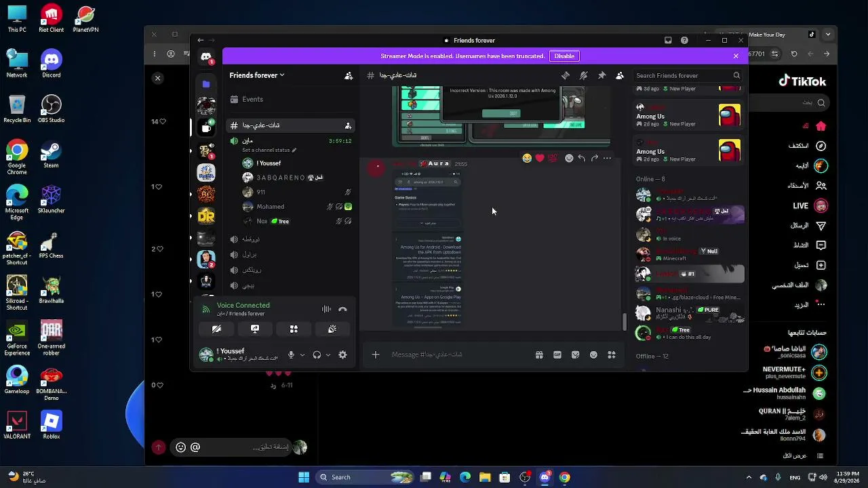Open voice noise suppression settings
Viewport: 868px width, 488px height.
(x=326, y=309)
